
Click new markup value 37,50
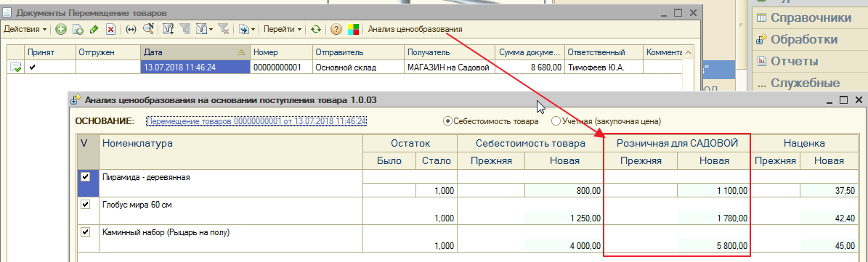(830, 191)
